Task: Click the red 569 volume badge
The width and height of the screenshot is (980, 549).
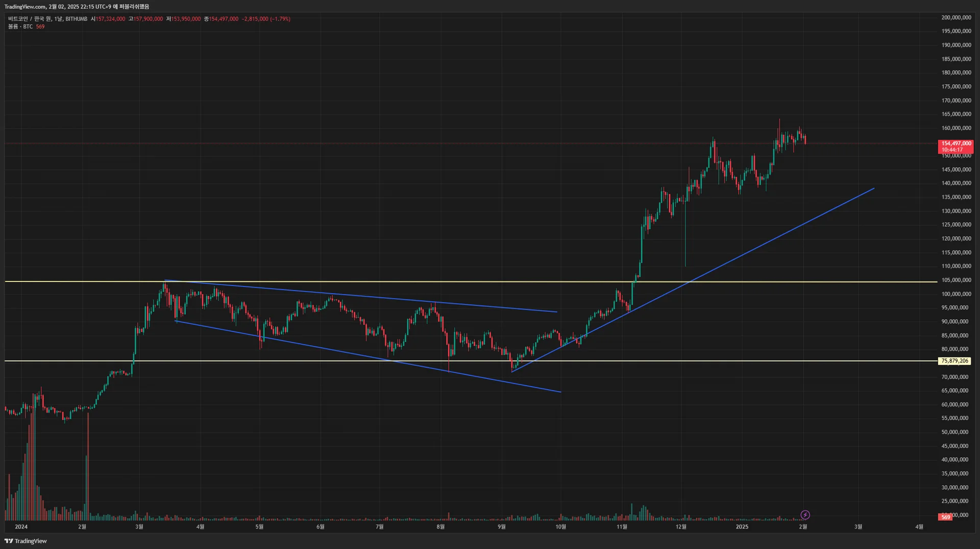Action: 946,517
